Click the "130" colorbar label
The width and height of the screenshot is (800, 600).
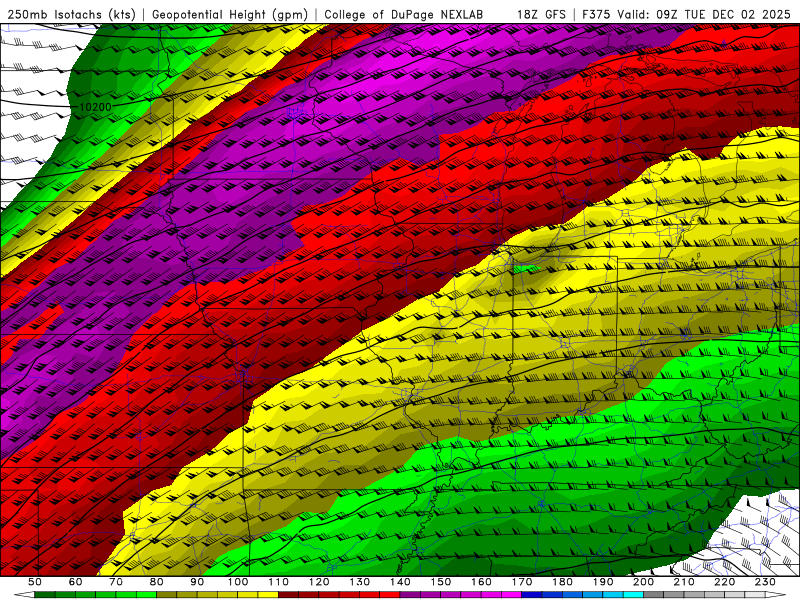click(359, 582)
